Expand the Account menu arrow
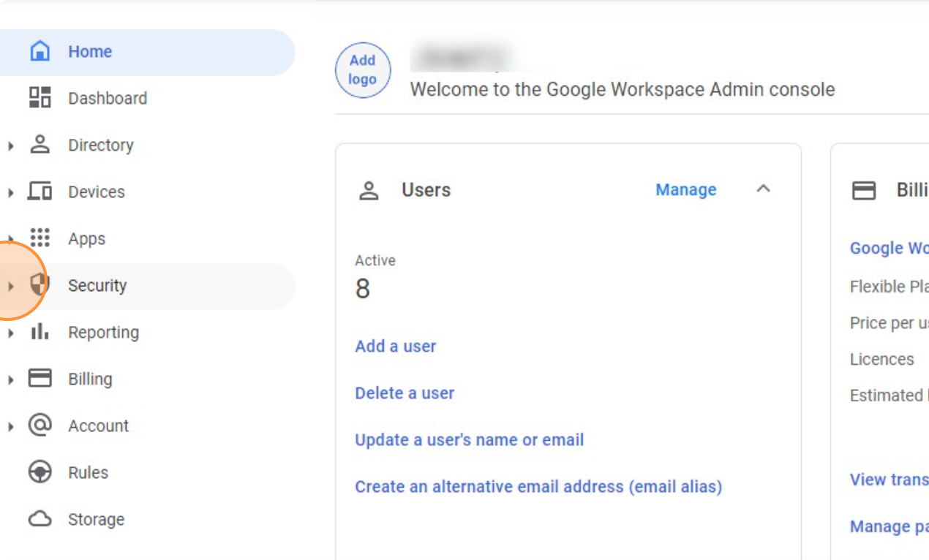The height and width of the screenshot is (560, 929). [x=10, y=426]
